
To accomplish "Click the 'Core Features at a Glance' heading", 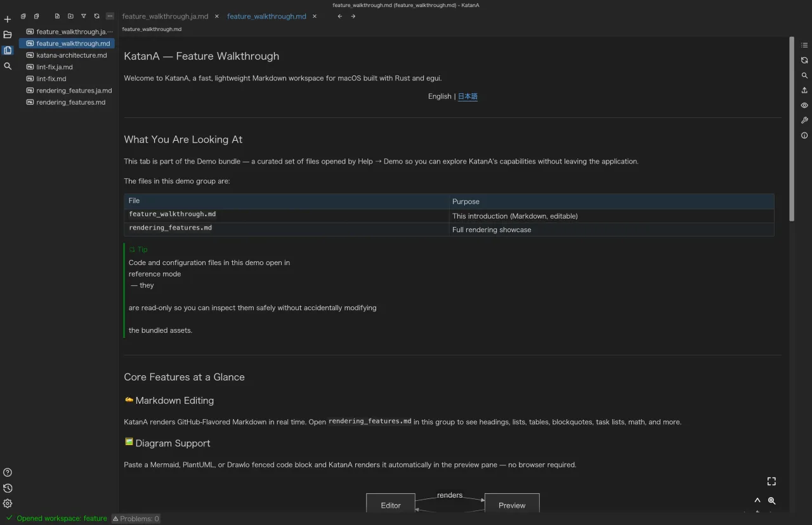I will coord(184,377).
